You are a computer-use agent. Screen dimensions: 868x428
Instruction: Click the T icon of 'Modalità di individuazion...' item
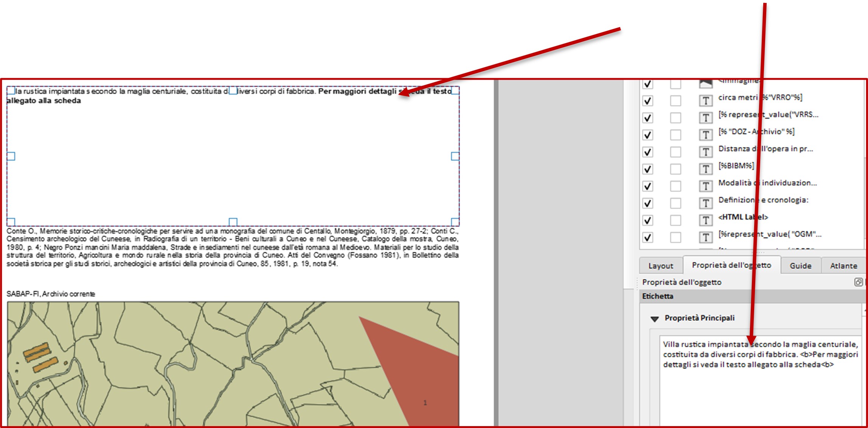(x=705, y=186)
